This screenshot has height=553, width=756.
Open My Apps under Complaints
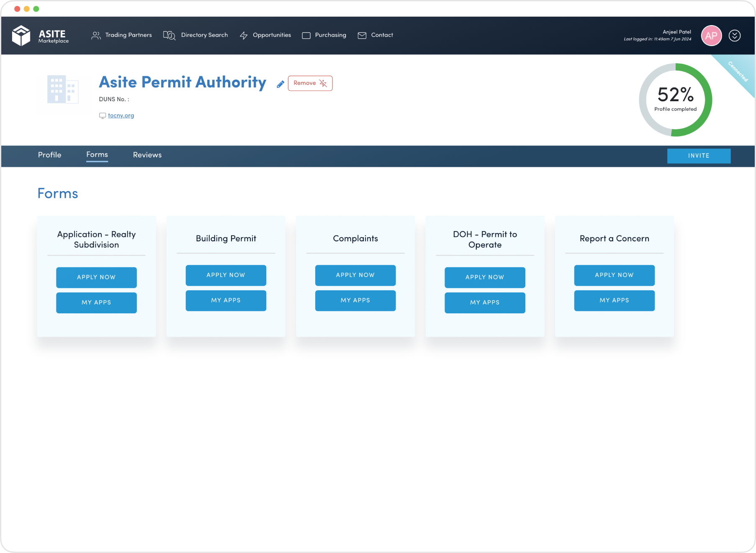pyautogui.click(x=355, y=300)
